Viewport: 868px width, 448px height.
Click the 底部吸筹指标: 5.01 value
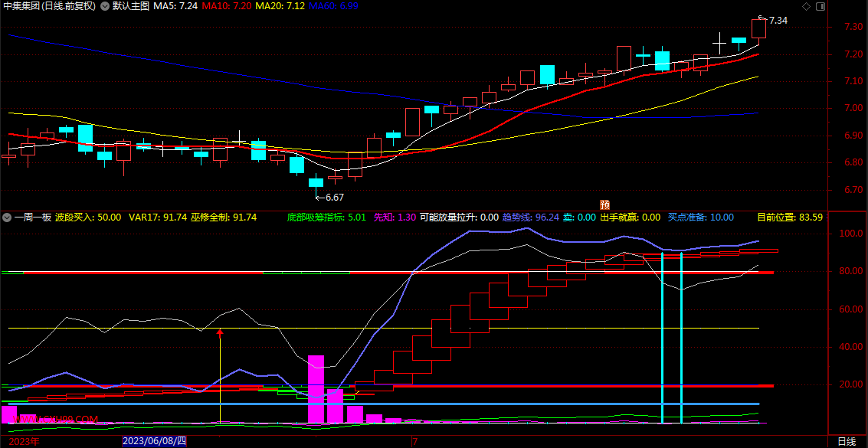(326, 217)
